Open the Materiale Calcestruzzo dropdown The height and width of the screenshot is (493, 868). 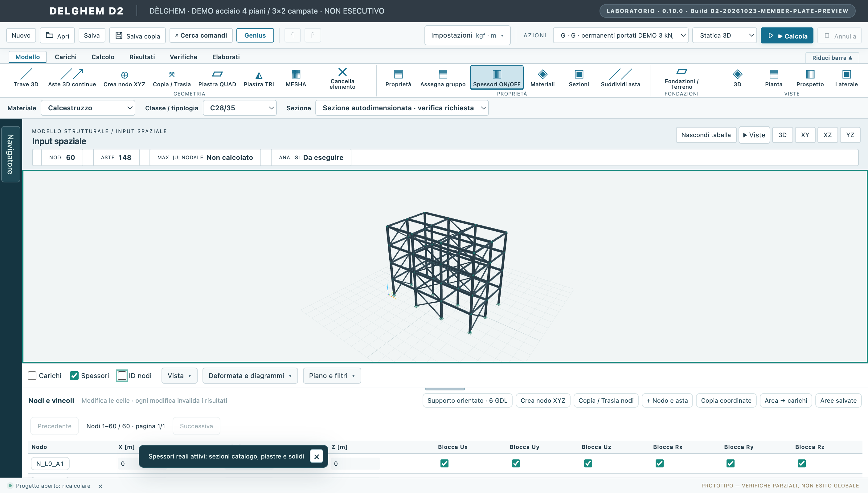[88, 108]
